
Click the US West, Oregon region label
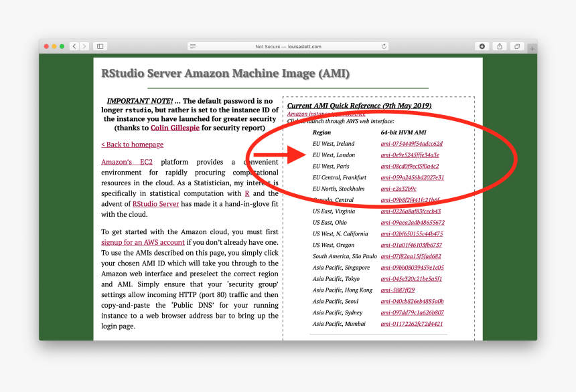(334, 245)
